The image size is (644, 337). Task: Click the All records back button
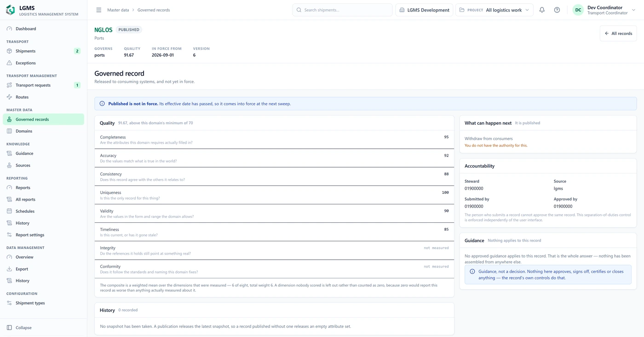[618, 34]
